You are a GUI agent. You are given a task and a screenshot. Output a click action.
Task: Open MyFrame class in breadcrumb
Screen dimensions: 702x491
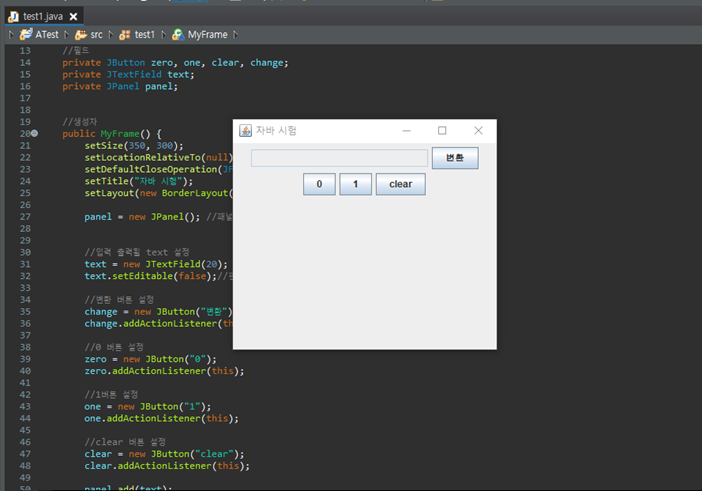click(207, 34)
